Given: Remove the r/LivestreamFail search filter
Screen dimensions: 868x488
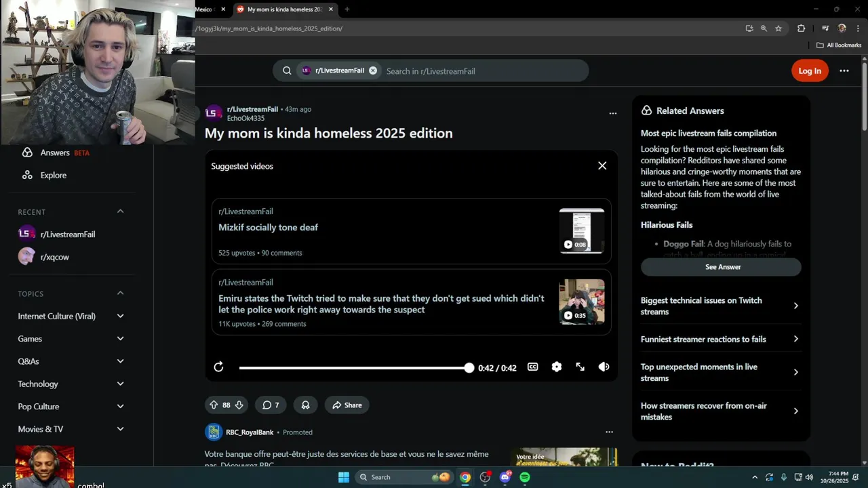Looking at the screenshot, I should pos(373,70).
